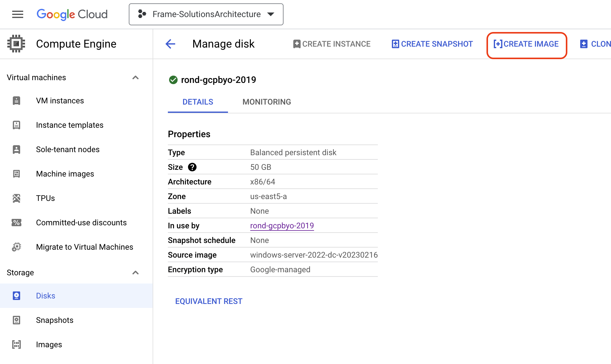This screenshot has width=611, height=364.
Task: Switch to the Monitoring tab
Action: pyautogui.click(x=266, y=102)
